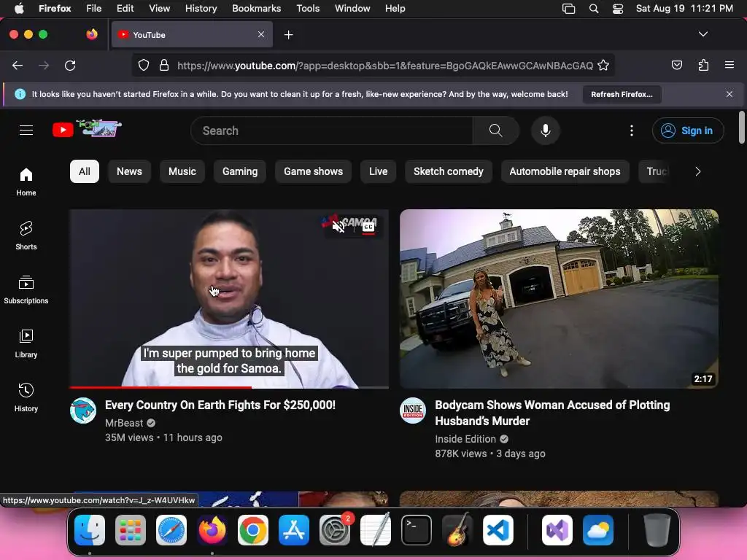
Task: Open YouTube settings three-dot menu
Action: coord(632,131)
